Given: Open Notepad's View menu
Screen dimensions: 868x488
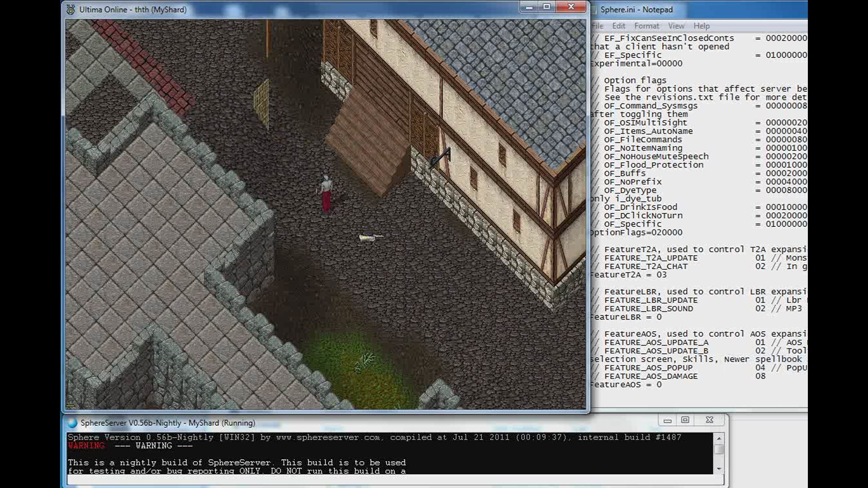Looking at the screenshot, I should click(x=676, y=26).
